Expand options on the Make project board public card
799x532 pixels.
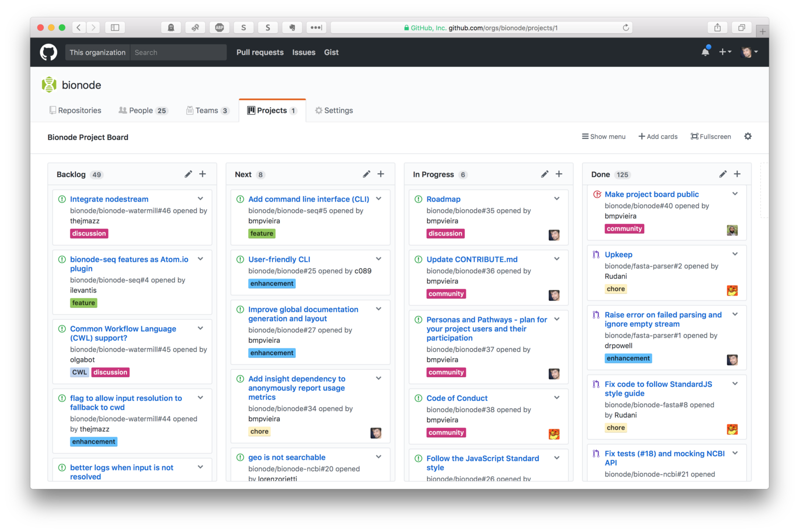[735, 194]
